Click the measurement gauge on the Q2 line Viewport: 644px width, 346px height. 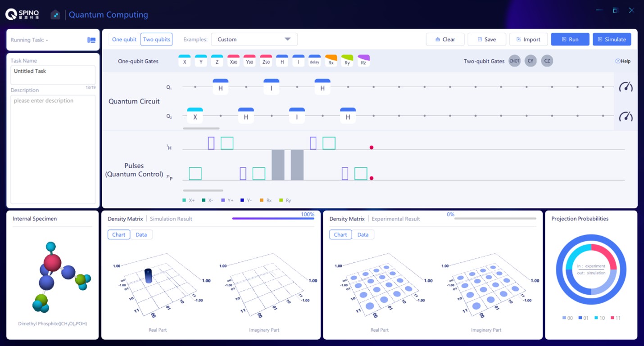(x=626, y=117)
